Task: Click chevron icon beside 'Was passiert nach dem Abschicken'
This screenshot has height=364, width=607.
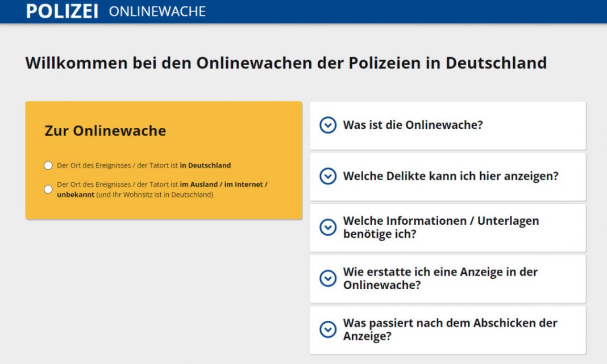Action: point(328,329)
